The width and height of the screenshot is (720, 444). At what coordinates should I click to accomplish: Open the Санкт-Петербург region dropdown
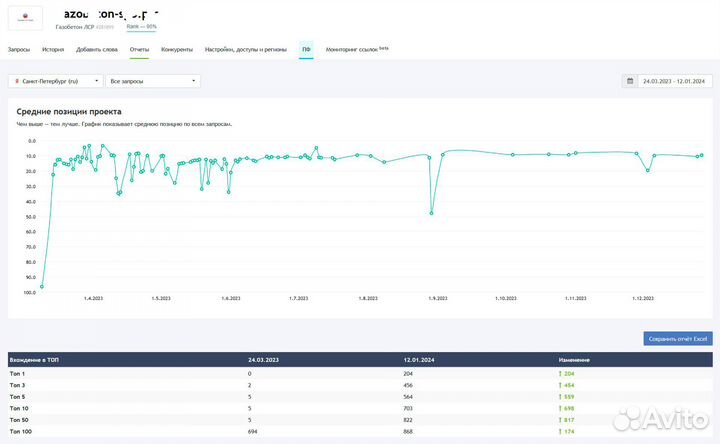(x=55, y=81)
